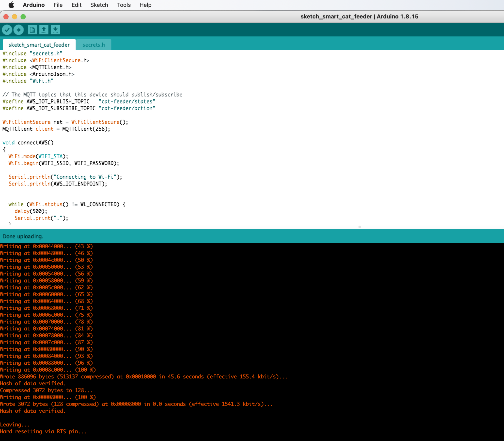Click the 'Done uploading.' status message
This screenshot has height=441, width=504.
click(23, 236)
